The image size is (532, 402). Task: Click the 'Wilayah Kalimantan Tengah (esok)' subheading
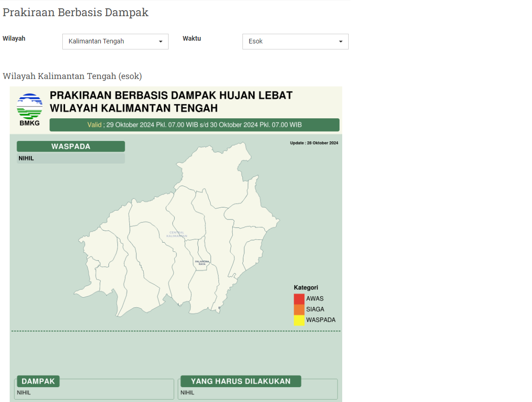click(72, 76)
